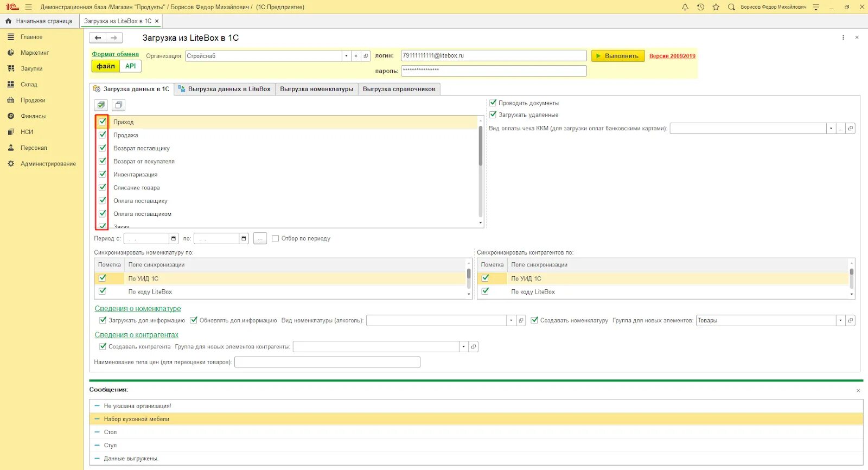The height and width of the screenshot is (470, 868).
Task: Open period selection ellipsis button
Action: pyautogui.click(x=260, y=238)
